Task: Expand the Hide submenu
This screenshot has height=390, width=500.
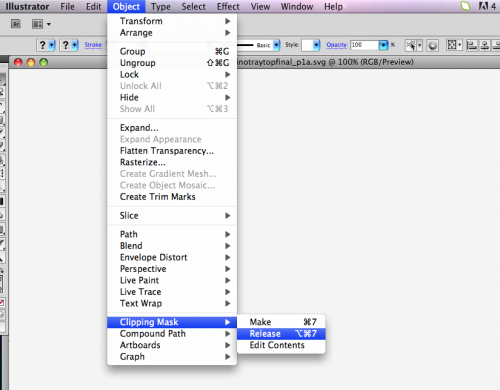Action: 172,97
